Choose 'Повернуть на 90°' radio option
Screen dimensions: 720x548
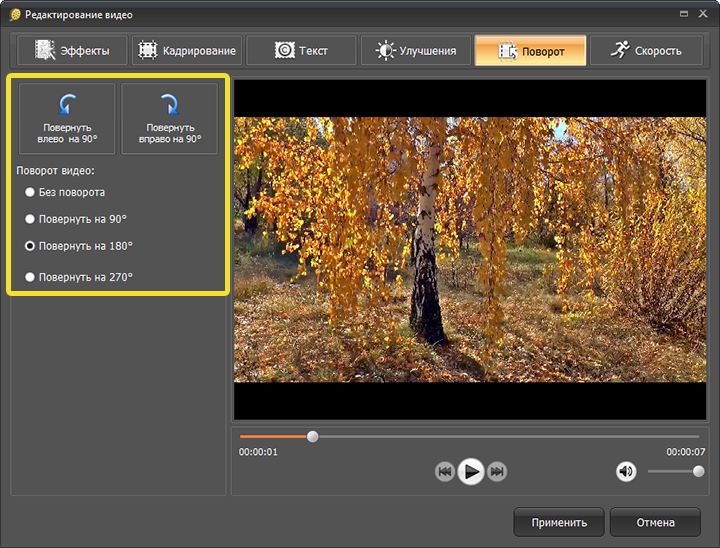click(x=30, y=218)
